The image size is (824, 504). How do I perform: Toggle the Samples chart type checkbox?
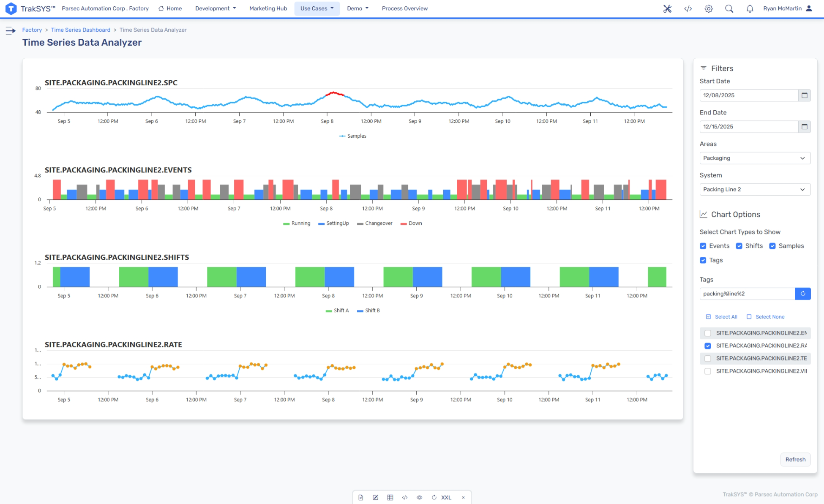(772, 246)
